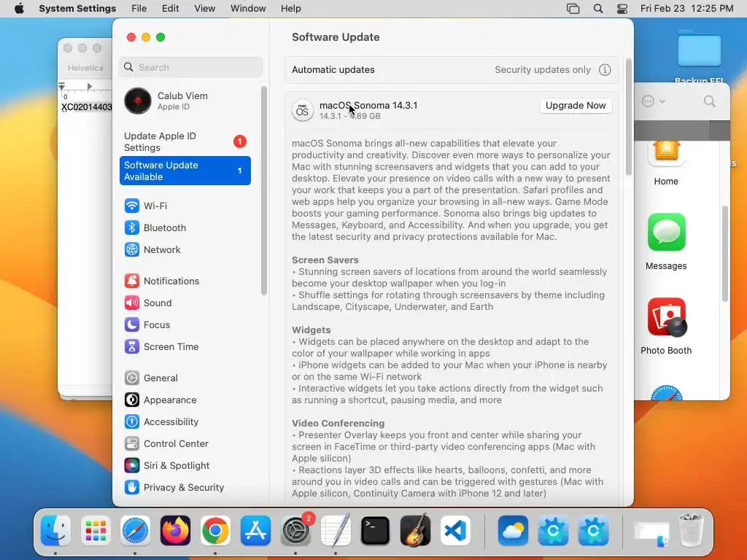This screenshot has height=560, width=747.
Task: Open Privacy & Security settings
Action: (185, 488)
